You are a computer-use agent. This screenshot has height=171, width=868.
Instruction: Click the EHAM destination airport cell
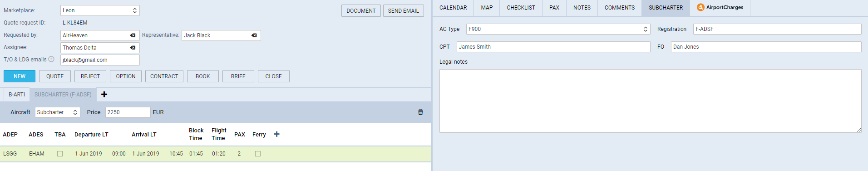coord(37,154)
